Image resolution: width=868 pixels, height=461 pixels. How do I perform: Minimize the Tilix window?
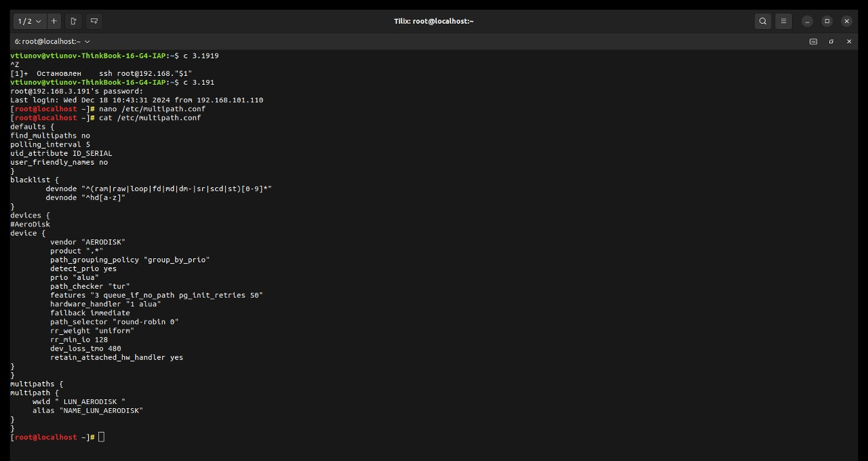tap(807, 21)
